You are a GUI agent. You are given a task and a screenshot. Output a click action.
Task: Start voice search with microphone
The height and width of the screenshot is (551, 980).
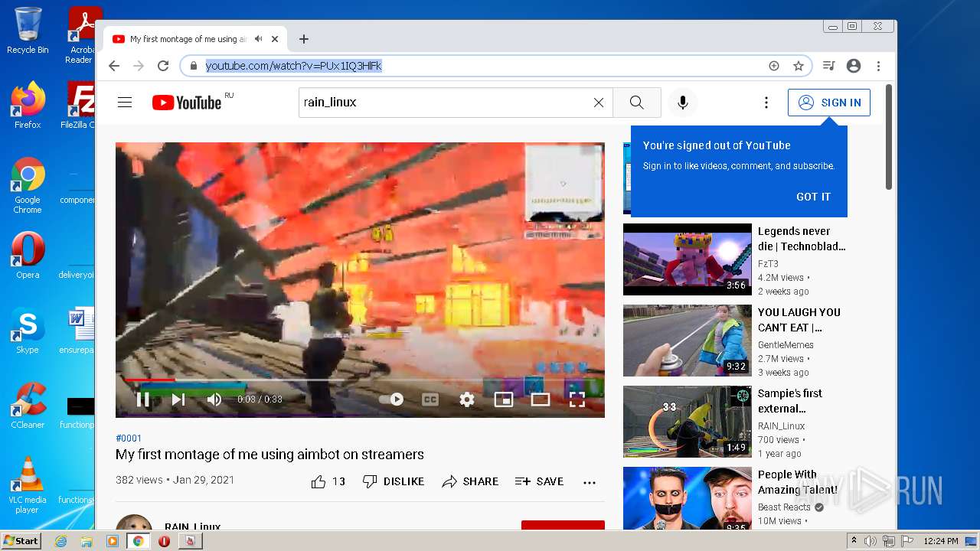pyautogui.click(x=683, y=103)
